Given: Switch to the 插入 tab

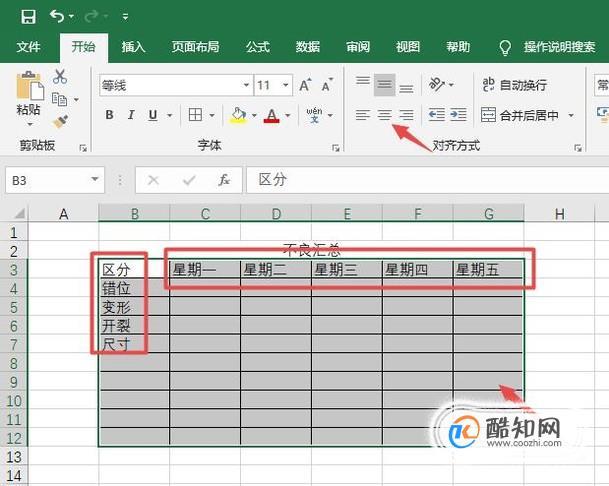Looking at the screenshot, I should tap(133, 47).
